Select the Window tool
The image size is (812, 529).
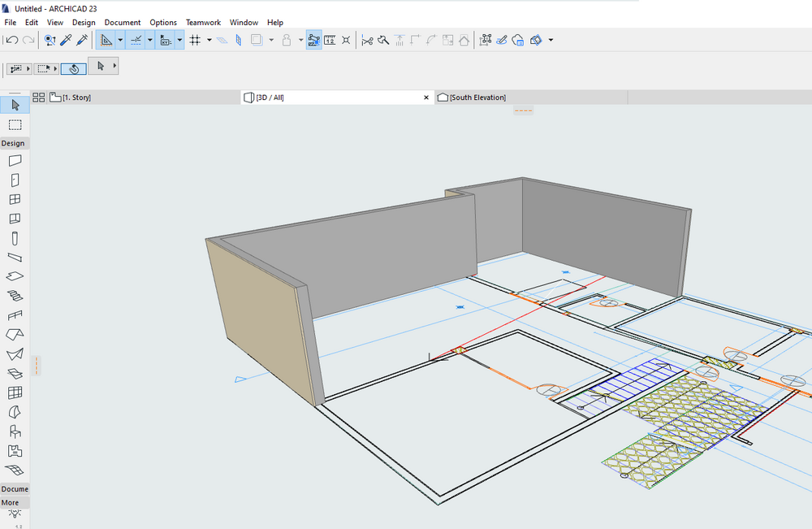tap(15, 199)
